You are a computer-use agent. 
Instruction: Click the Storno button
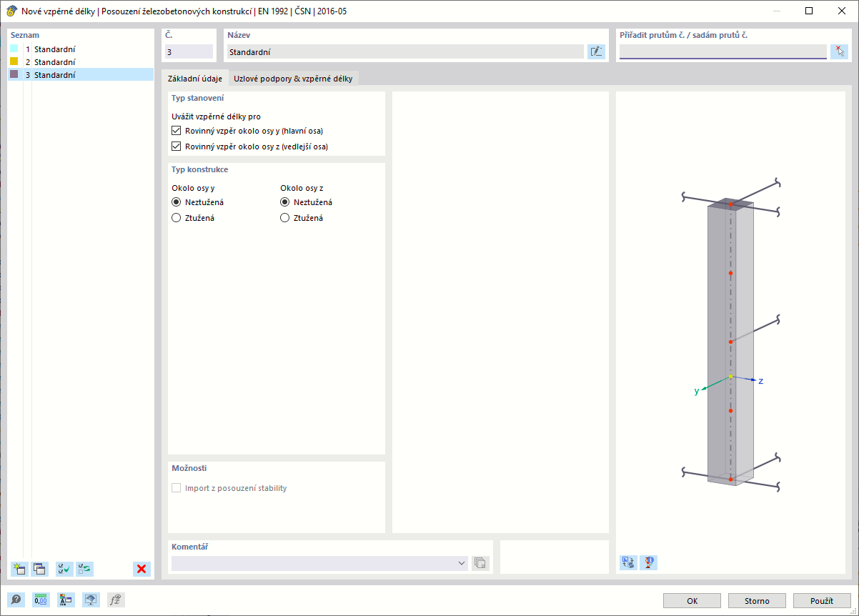[x=757, y=601]
